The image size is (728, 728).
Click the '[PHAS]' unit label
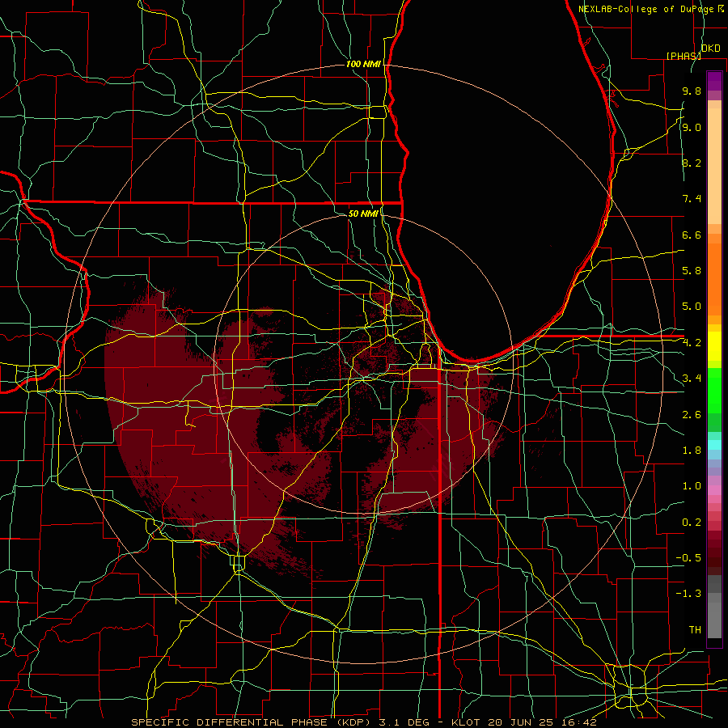[x=684, y=56]
